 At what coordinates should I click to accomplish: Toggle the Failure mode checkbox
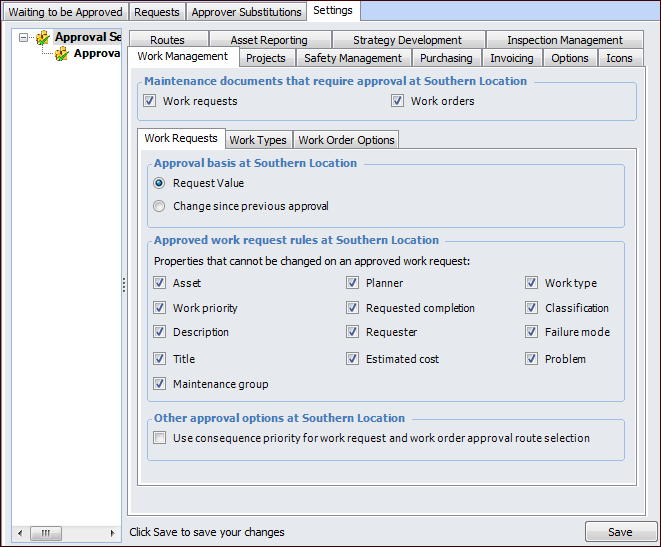click(x=532, y=332)
